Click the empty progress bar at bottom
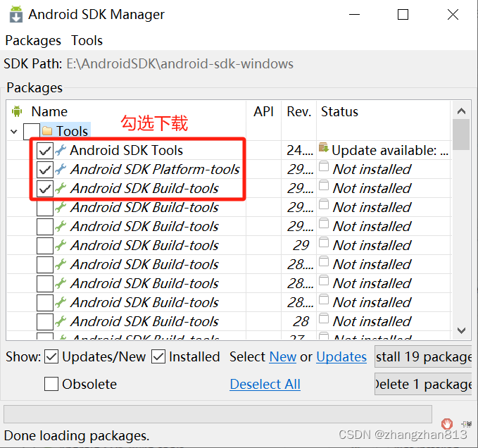The image size is (478, 448). point(218,414)
